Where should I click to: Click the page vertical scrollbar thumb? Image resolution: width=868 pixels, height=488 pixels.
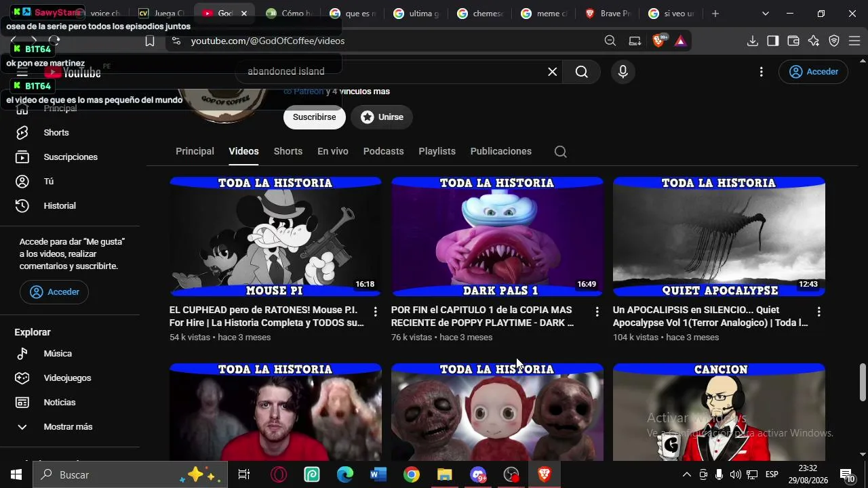tap(863, 383)
